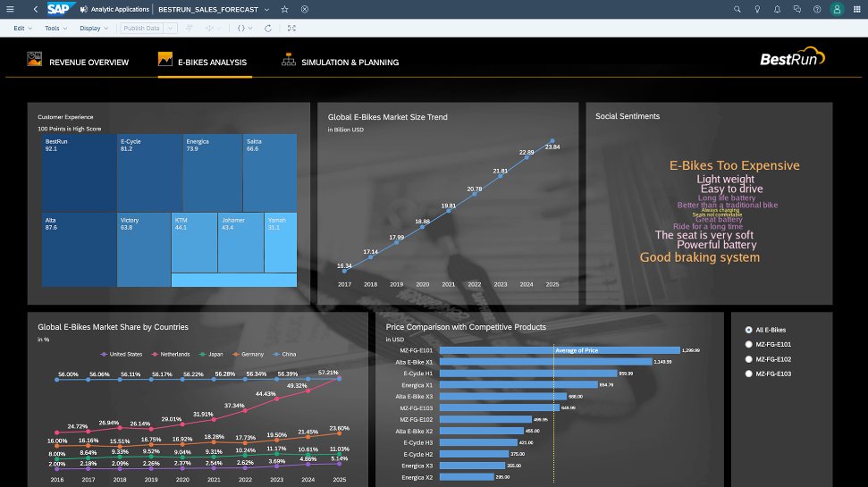Click 'Price Comparison with Competitive Products' title

click(x=466, y=327)
